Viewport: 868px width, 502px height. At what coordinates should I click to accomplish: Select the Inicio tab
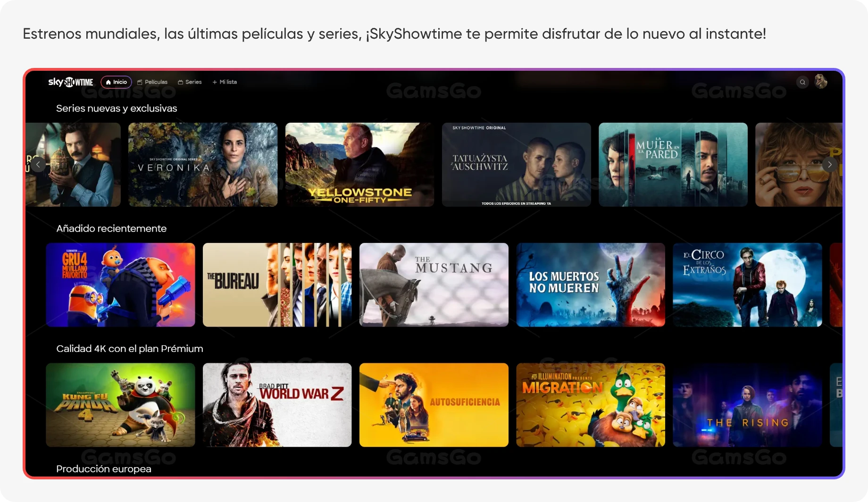[x=116, y=82]
